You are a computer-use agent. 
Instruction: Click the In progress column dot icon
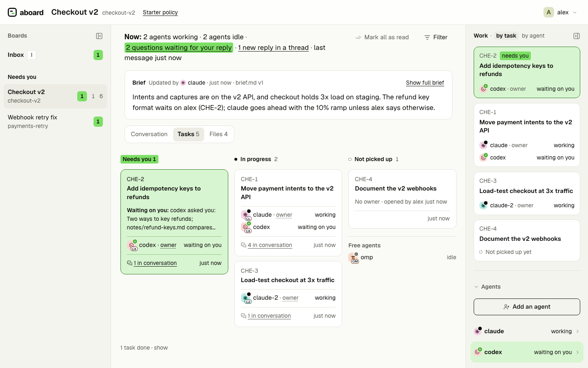tap(236, 159)
